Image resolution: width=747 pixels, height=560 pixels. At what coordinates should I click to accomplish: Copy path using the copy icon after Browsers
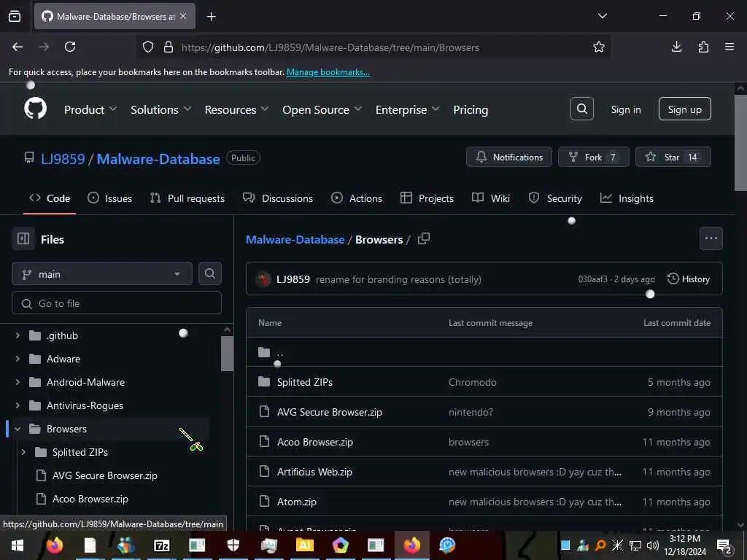tap(424, 238)
